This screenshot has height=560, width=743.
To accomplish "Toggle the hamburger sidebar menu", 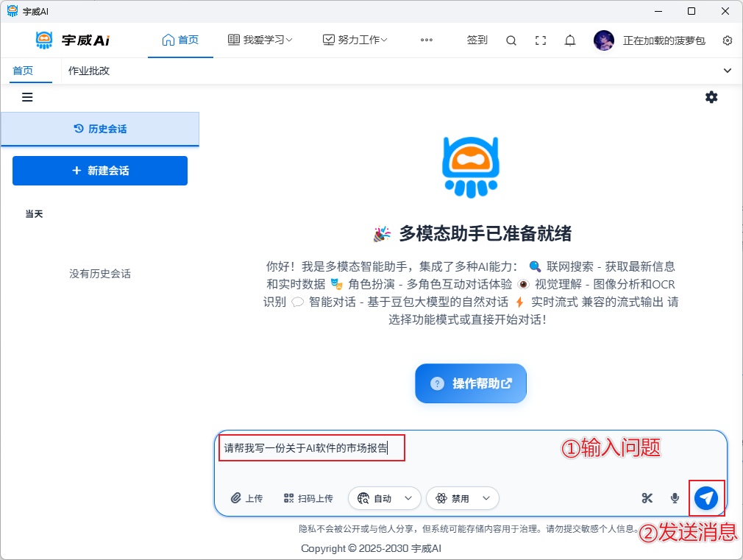I will pos(27,97).
